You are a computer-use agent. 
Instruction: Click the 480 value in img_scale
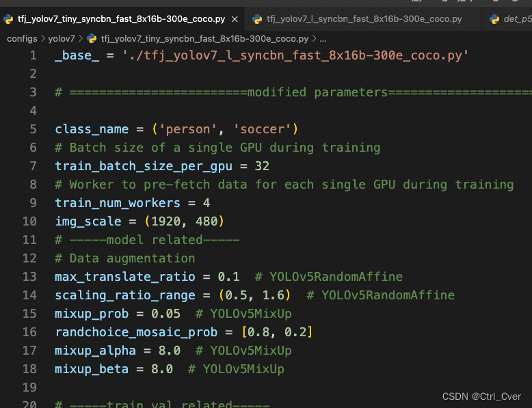[x=207, y=221]
